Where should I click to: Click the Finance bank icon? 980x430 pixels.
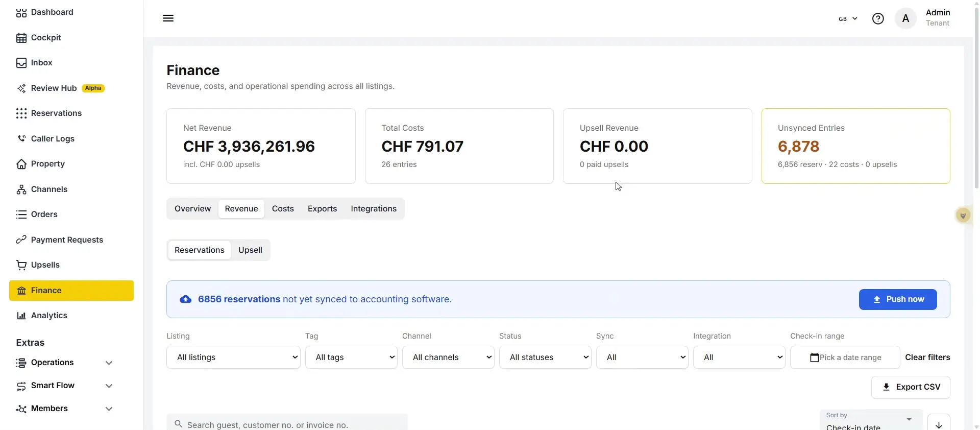(x=21, y=291)
